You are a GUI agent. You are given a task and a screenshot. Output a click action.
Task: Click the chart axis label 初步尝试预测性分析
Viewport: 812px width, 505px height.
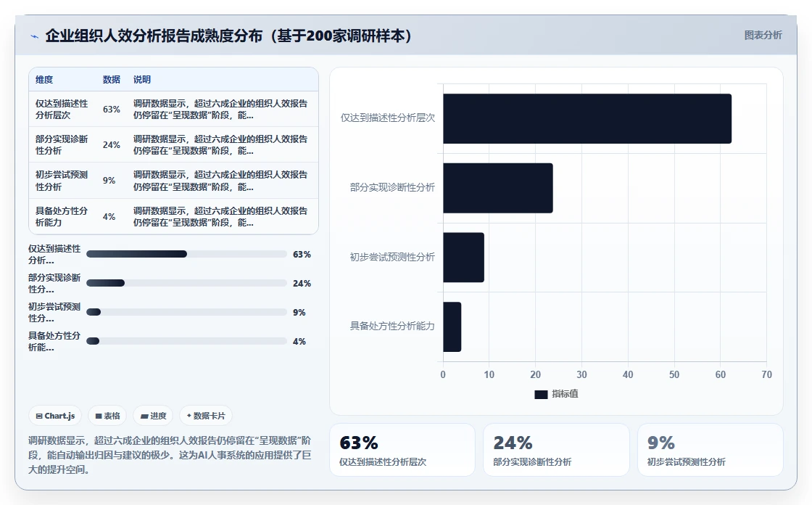(392, 257)
